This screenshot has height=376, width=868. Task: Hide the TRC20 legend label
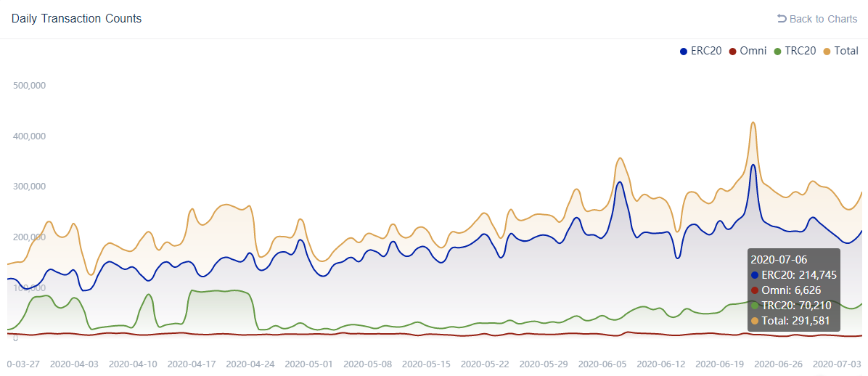click(x=800, y=51)
